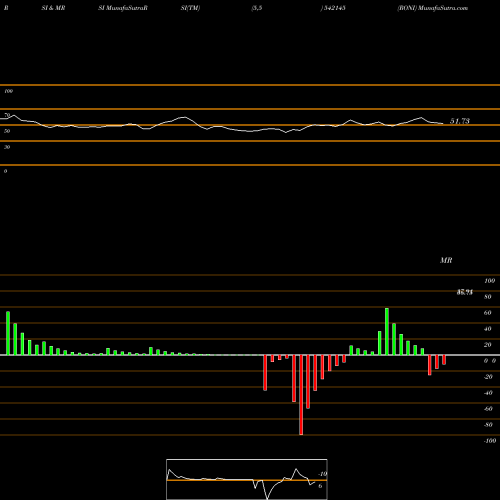Image resolution: width=500 pixels, height=500 pixels.
Task: Click the RSI axis label 30
Action: (x=7, y=147)
